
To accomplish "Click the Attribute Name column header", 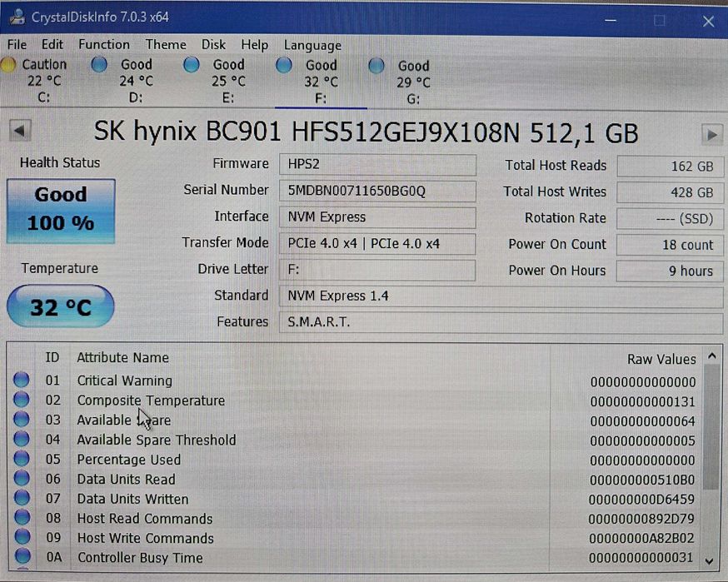I will 123,358.
